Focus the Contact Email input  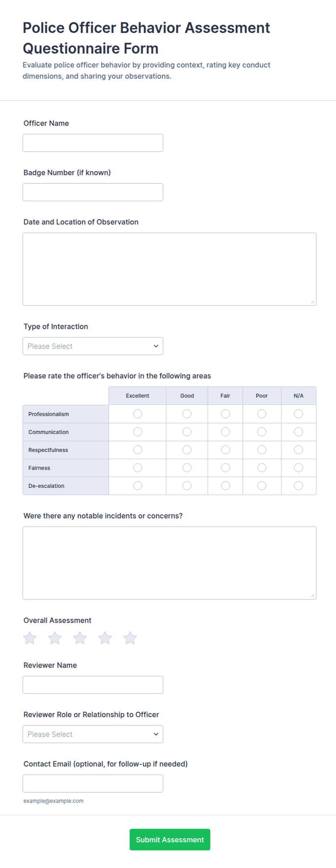(93, 783)
